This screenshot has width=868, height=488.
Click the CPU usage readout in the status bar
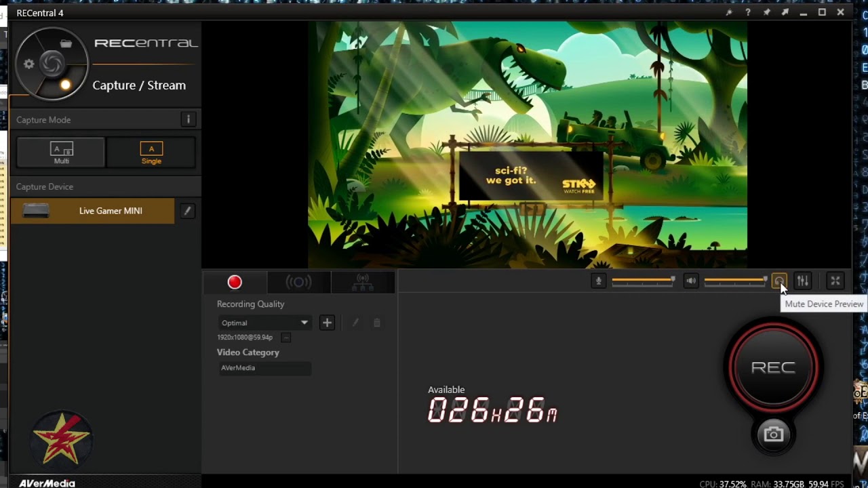pos(723,484)
